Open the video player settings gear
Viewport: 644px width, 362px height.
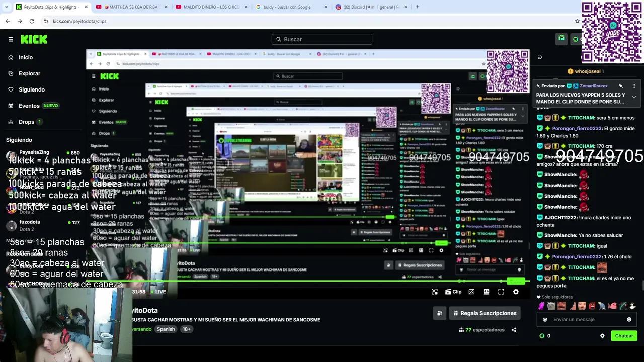tap(516, 292)
